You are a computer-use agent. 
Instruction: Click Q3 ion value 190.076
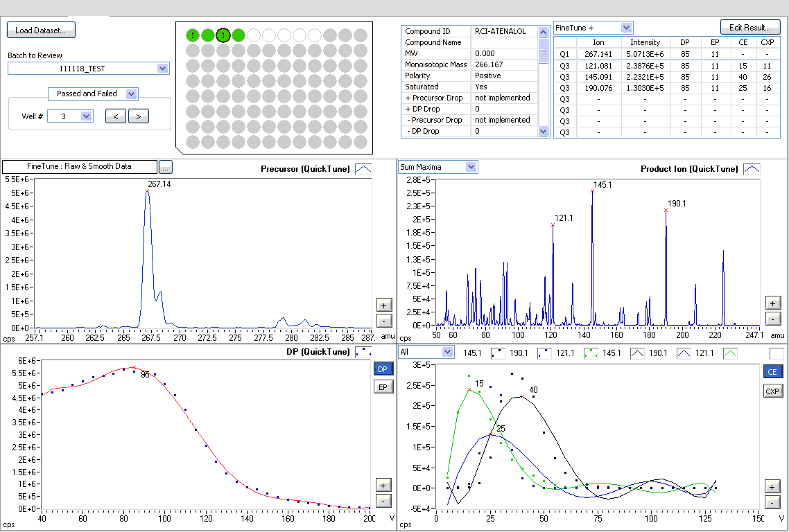click(598, 88)
